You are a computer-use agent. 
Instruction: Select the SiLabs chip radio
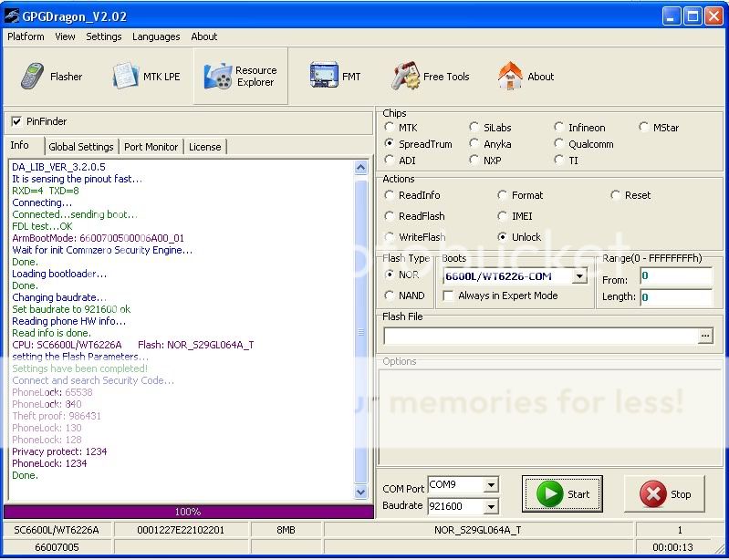click(x=474, y=127)
